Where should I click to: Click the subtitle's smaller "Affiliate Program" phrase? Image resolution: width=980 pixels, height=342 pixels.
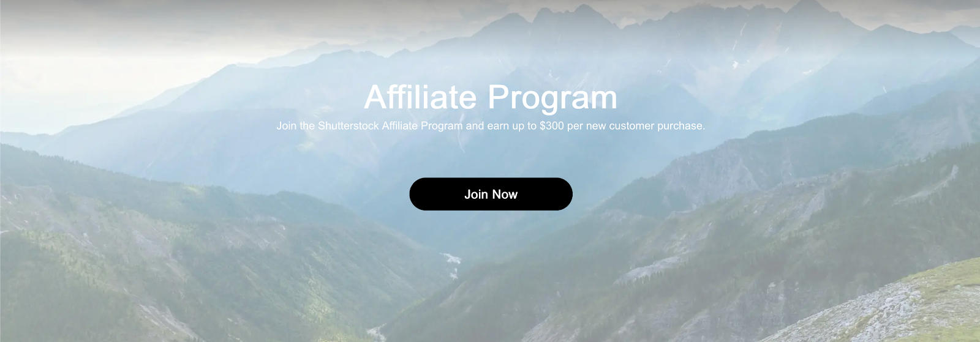pos(423,127)
